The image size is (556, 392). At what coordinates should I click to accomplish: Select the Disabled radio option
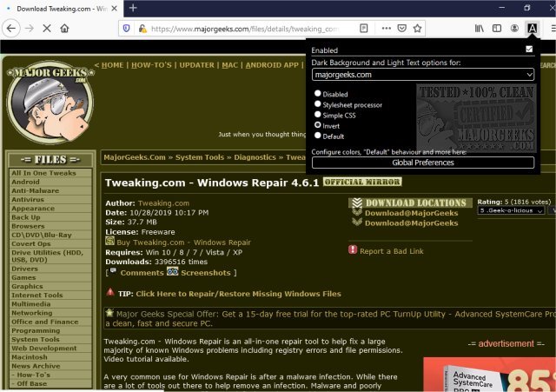[x=318, y=93]
